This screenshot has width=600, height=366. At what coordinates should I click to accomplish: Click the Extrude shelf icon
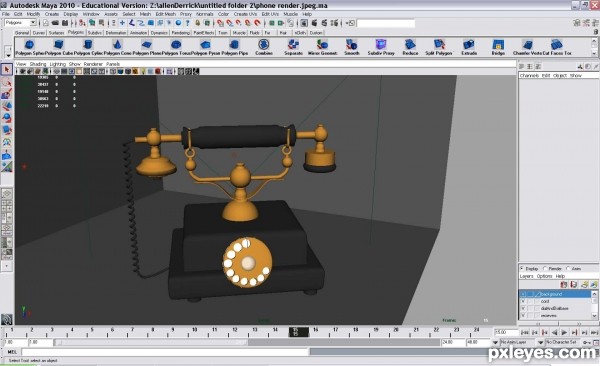469,45
